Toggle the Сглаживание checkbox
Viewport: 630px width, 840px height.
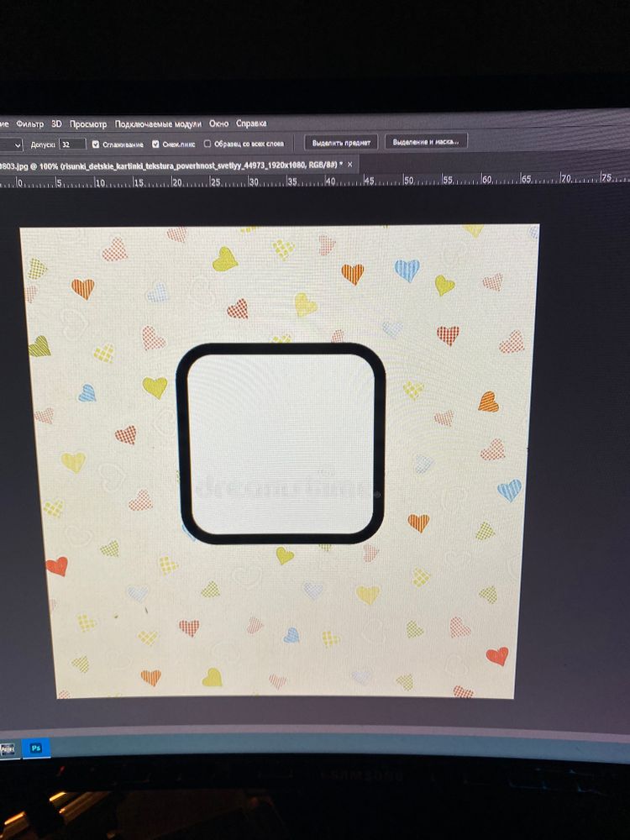point(96,144)
